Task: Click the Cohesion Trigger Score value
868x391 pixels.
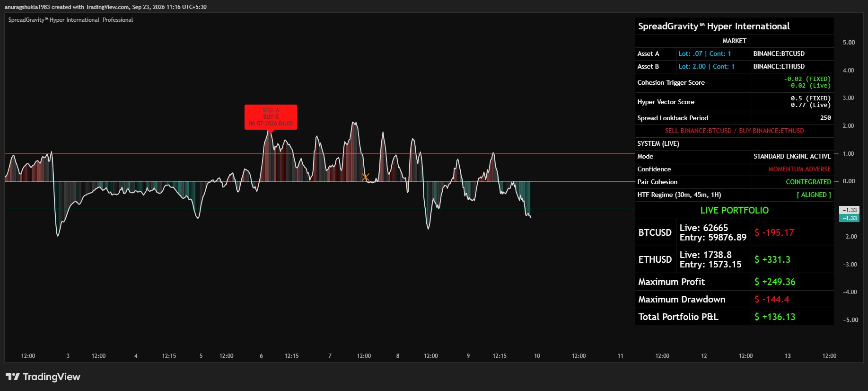Action: click(807, 82)
